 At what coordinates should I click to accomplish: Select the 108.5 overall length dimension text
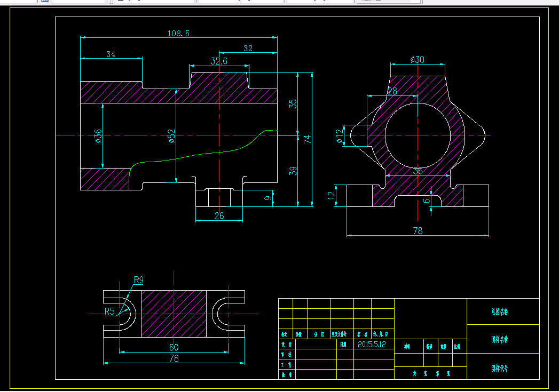click(178, 34)
